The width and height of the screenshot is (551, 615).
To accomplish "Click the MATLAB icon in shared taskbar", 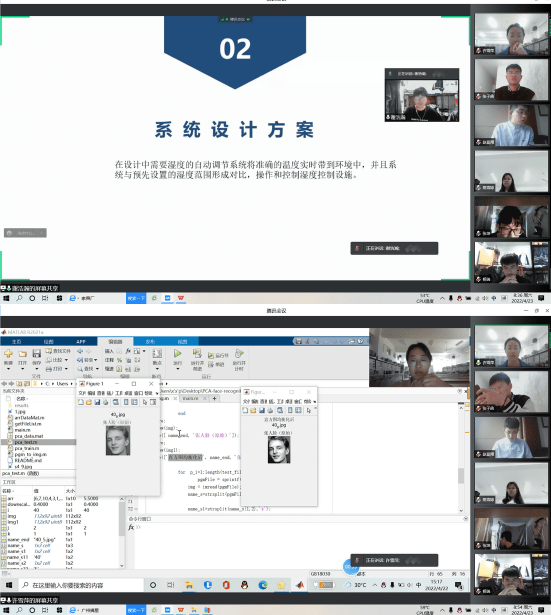I will pyautogui.click(x=300, y=585).
